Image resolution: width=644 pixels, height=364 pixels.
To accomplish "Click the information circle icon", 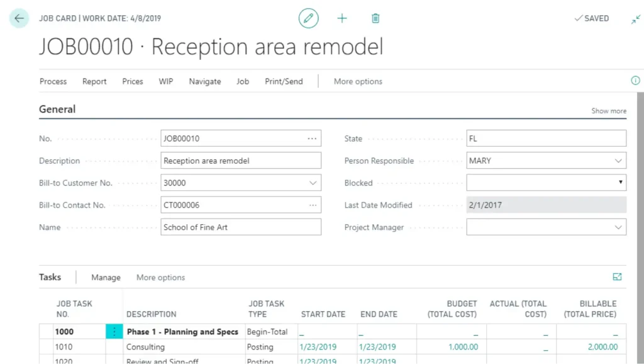I will (635, 81).
